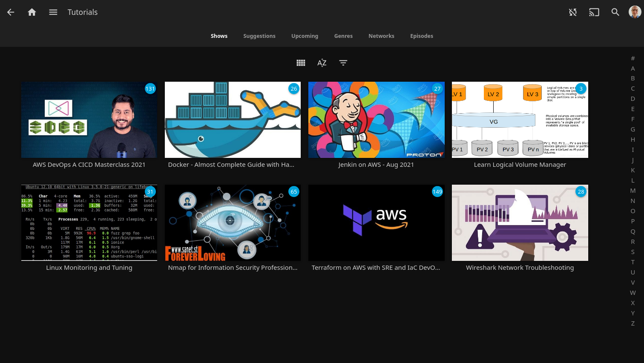The image size is (644, 363).
Task: Open the Terraform on AWS thumbnail
Action: [x=377, y=223]
